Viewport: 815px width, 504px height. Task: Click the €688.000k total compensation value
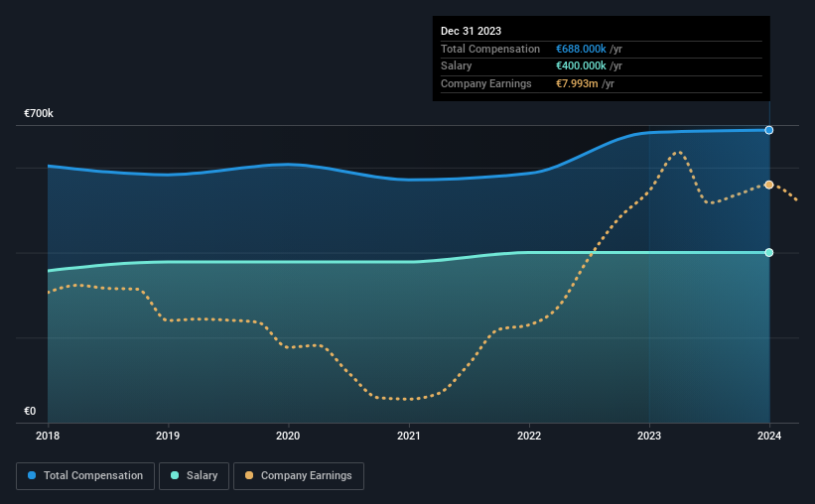581,49
